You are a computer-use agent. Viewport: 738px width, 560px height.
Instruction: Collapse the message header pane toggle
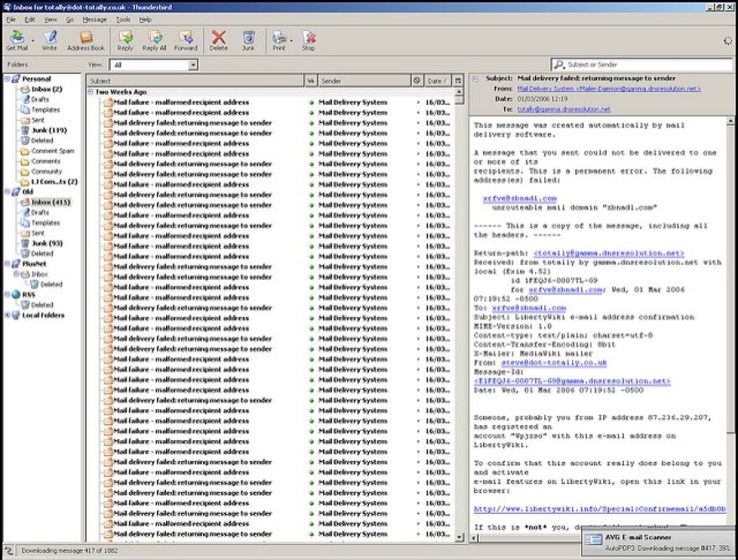[x=476, y=79]
